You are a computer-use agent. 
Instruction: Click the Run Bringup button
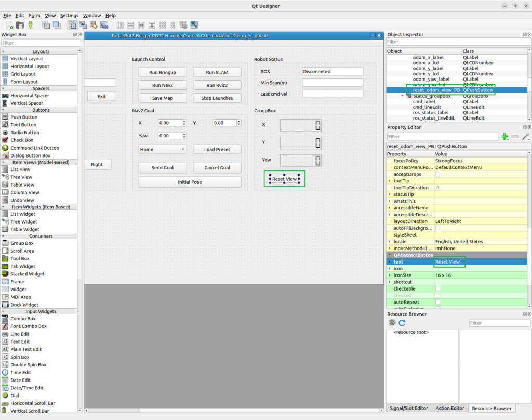pos(163,72)
